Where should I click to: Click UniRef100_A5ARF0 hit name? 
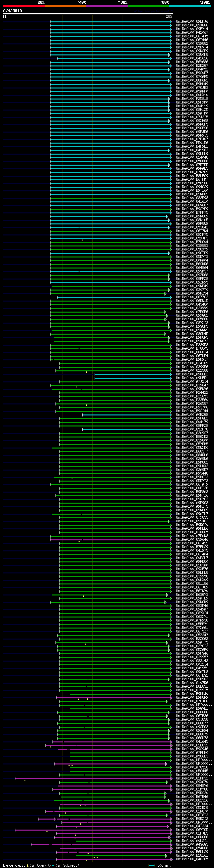[192, 91]
